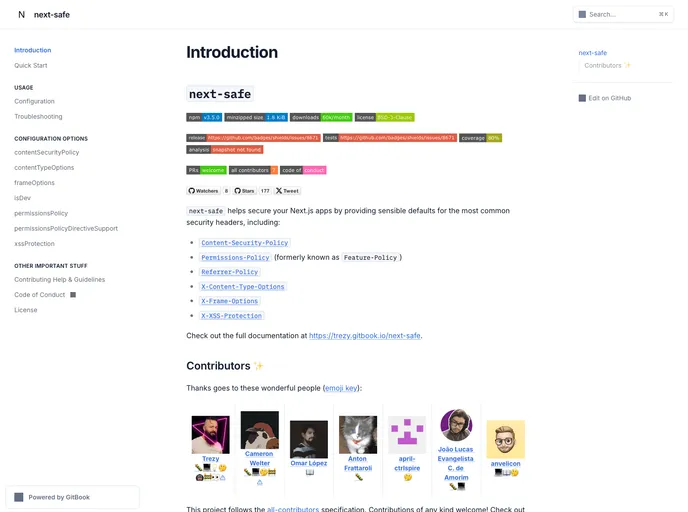Click the next-safe N logo icon

click(x=21, y=15)
